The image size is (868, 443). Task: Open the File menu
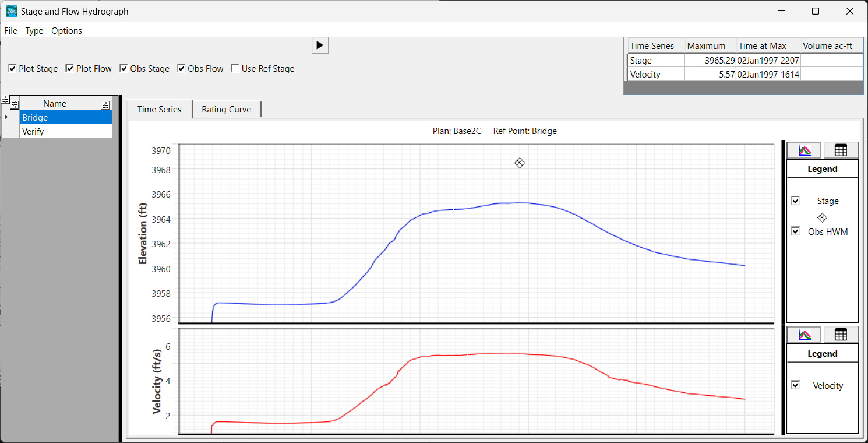point(10,31)
